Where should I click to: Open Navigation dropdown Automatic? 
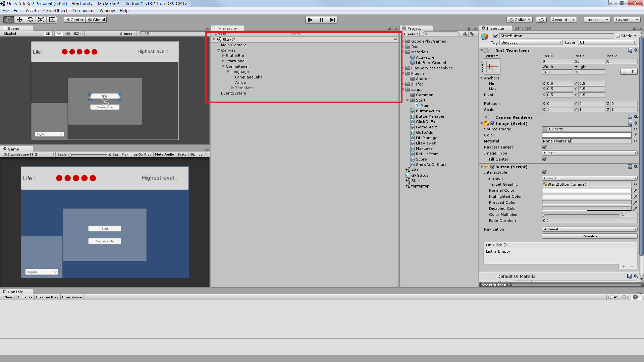tap(589, 229)
